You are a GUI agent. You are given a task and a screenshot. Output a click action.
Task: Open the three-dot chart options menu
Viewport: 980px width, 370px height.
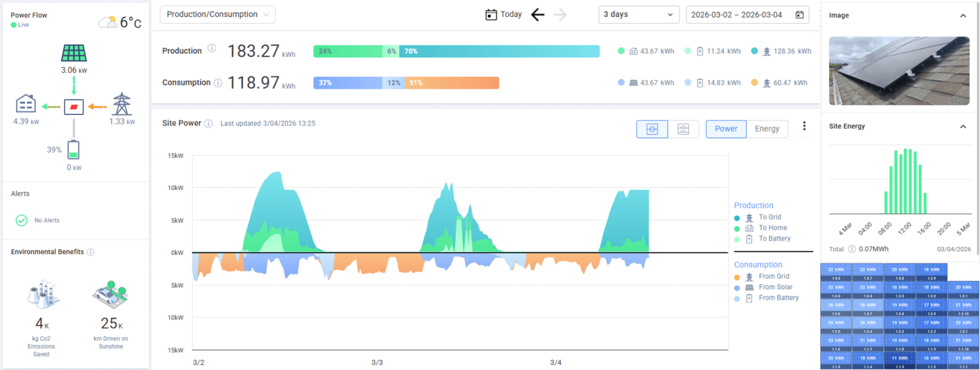pos(804,126)
